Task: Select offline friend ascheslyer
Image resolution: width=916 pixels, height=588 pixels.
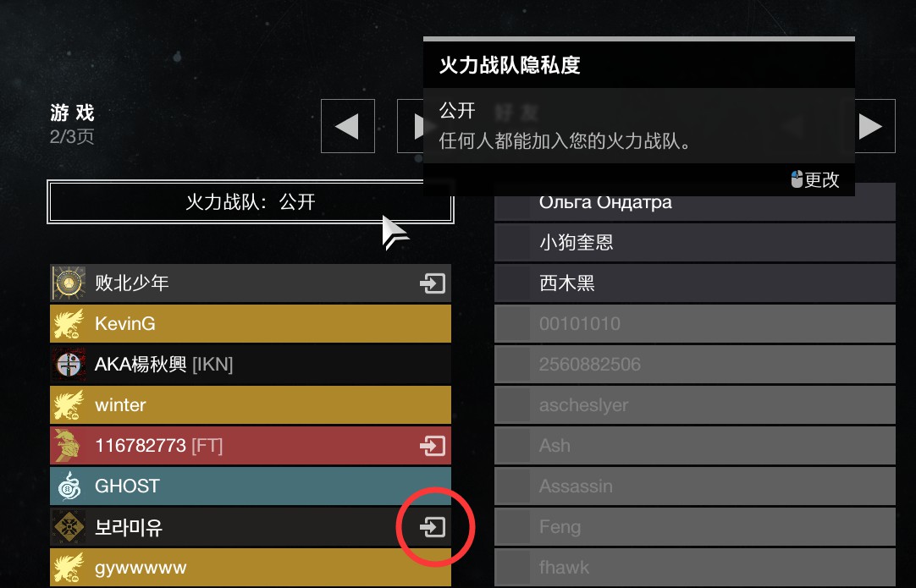Action: coord(694,405)
